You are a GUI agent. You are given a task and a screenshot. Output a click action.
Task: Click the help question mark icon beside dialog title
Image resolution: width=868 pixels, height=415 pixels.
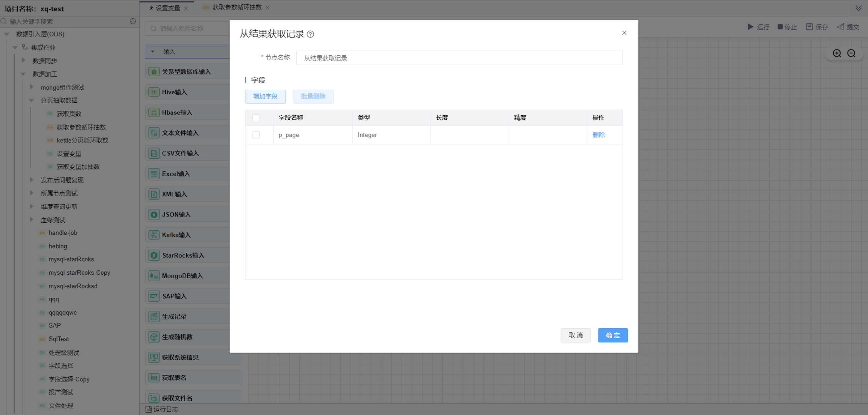[310, 34]
